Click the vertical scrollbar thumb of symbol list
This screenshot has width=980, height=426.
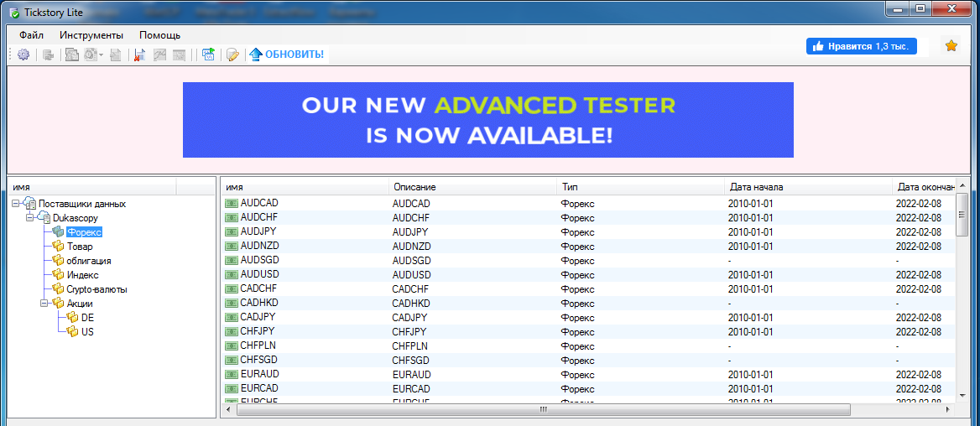tap(962, 214)
